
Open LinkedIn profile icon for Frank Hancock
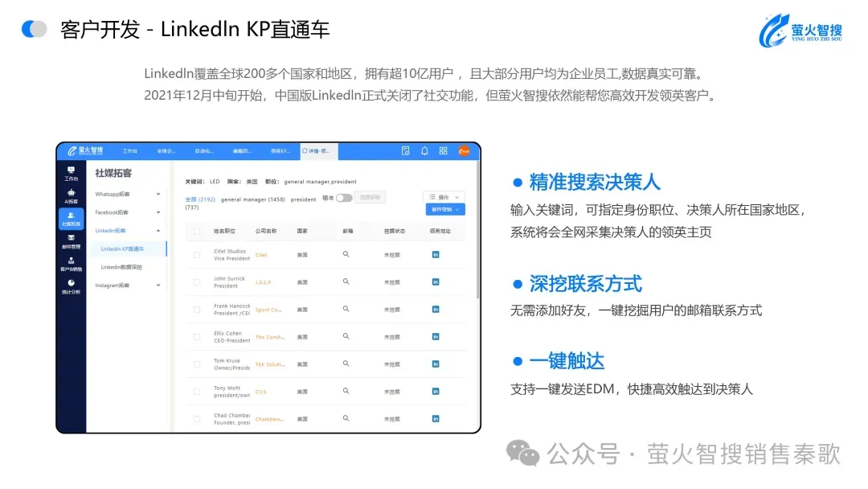click(x=436, y=309)
